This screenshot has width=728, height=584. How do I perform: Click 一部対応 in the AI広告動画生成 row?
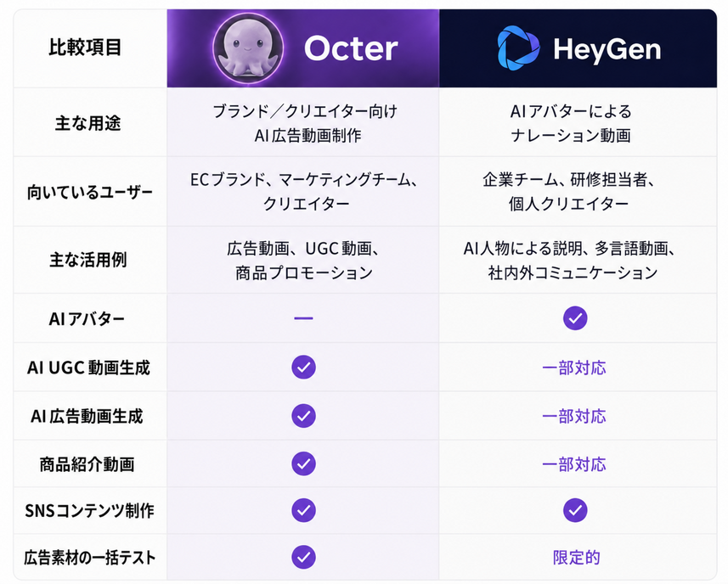574,416
